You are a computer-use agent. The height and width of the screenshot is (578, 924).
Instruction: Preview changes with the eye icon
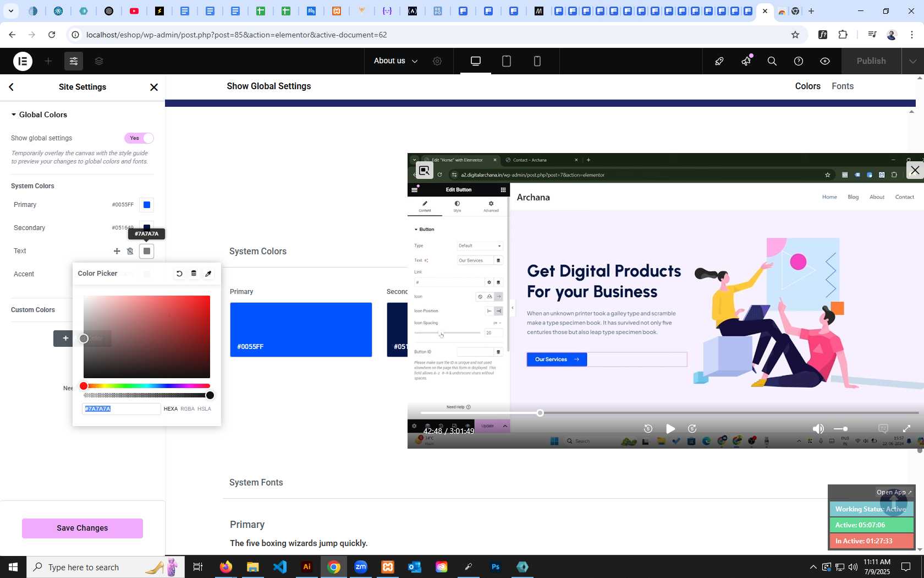click(825, 61)
